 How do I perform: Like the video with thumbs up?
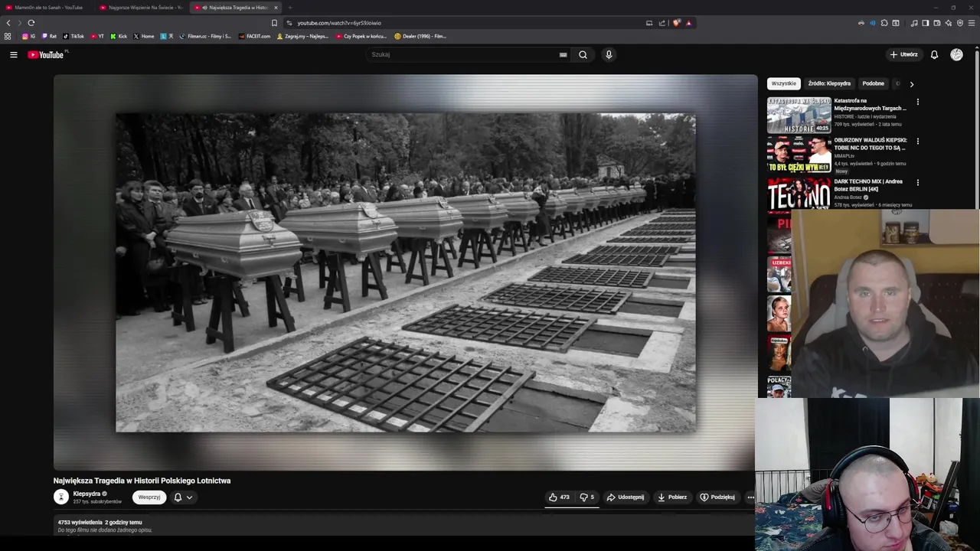(558, 497)
